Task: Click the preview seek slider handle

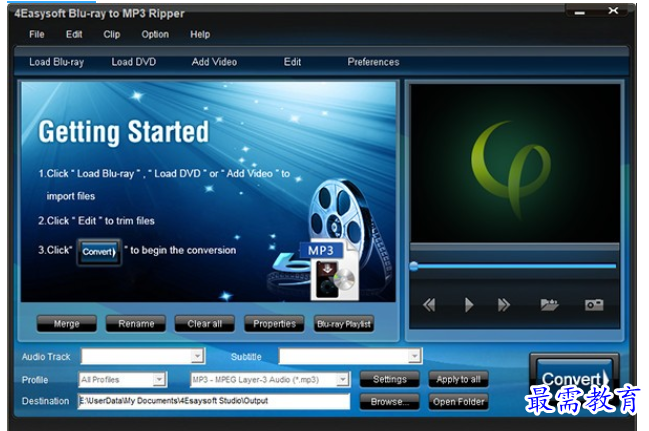Action: (414, 266)
